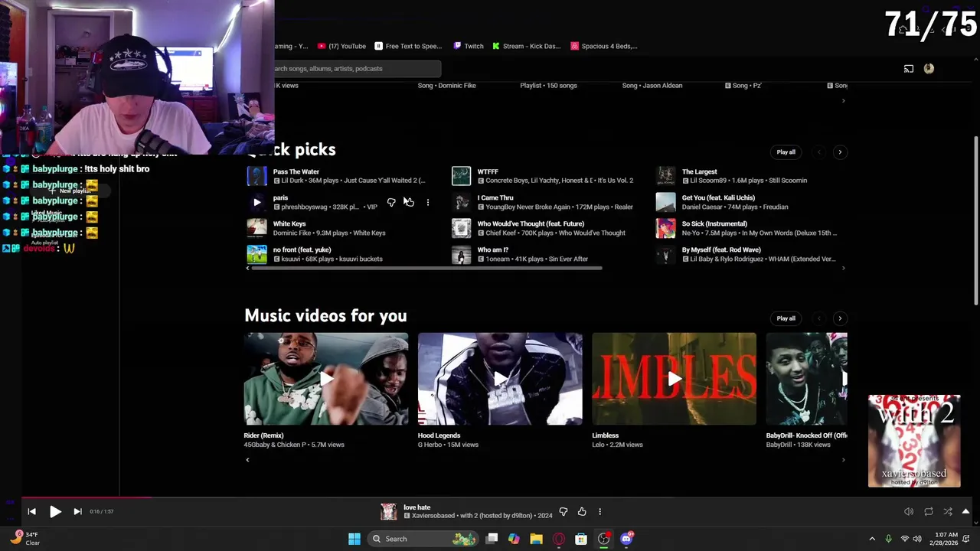Click the Dominic Fike song link at top
The image size is (980, 551).
click(x=446, y=85)
